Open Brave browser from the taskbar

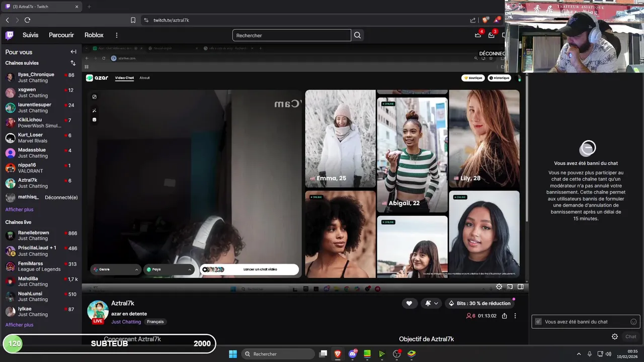pos(338,354)
